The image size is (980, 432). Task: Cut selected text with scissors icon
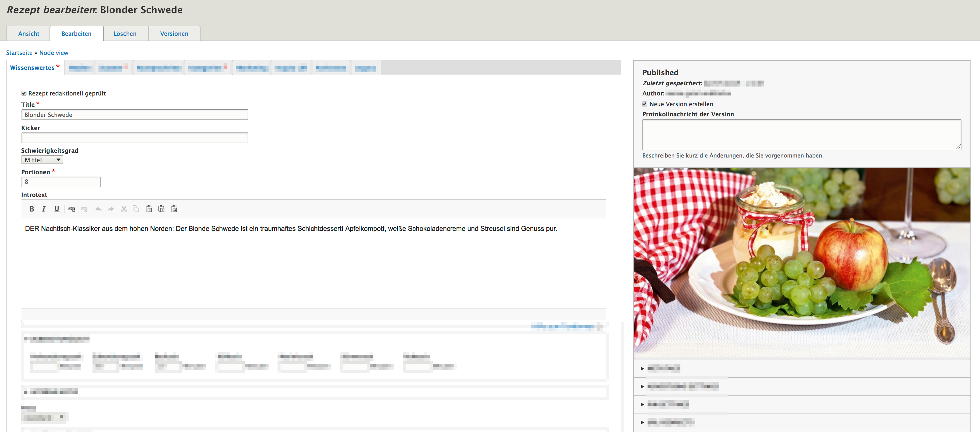click(124, 209)
